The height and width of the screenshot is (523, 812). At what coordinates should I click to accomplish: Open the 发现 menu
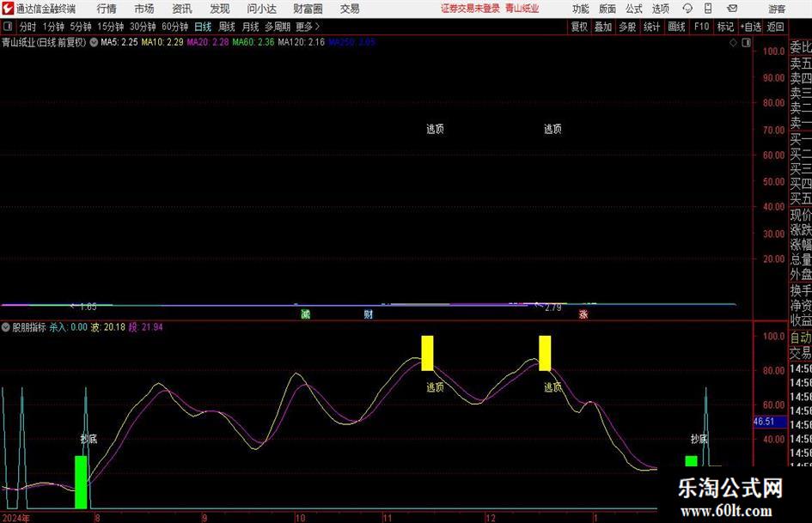[220, 9]
